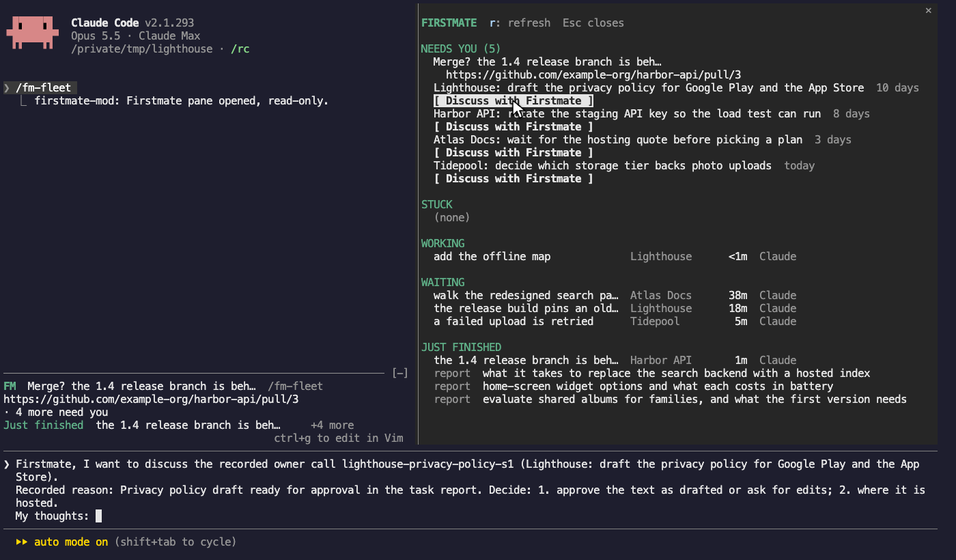Click the 'r: refresh' hint in Firstmate header
The height and width of the screenshot is (560, 956).
(x=520, y=23)
